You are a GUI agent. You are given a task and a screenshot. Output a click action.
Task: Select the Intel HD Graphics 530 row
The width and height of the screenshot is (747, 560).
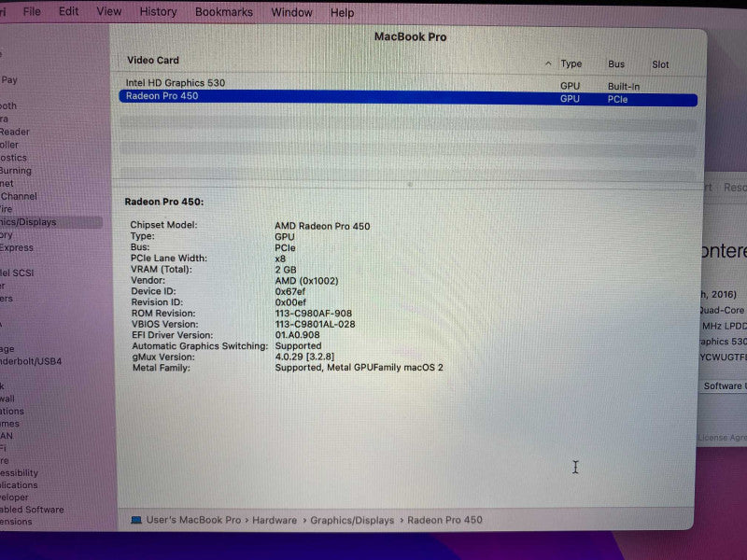408,83
